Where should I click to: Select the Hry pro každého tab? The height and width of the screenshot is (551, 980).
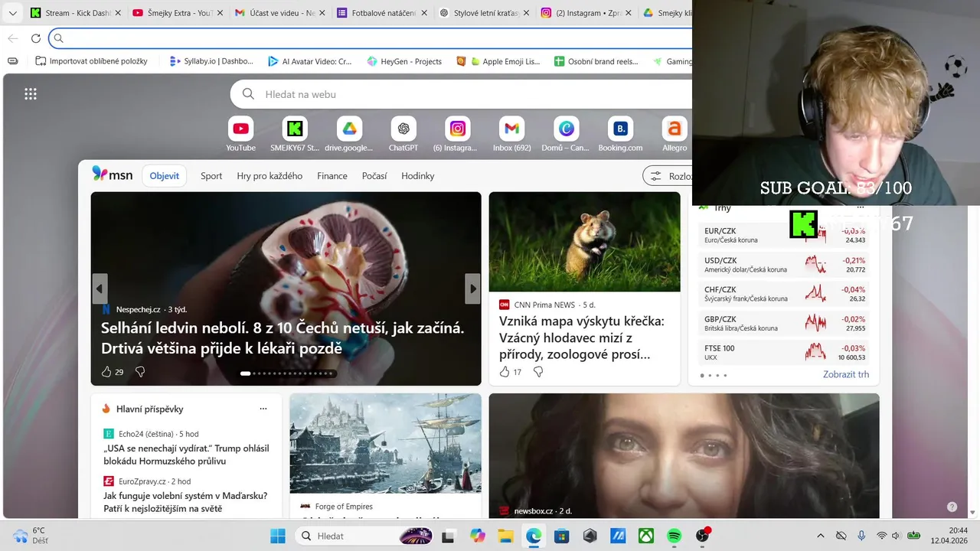click(269, 176)
